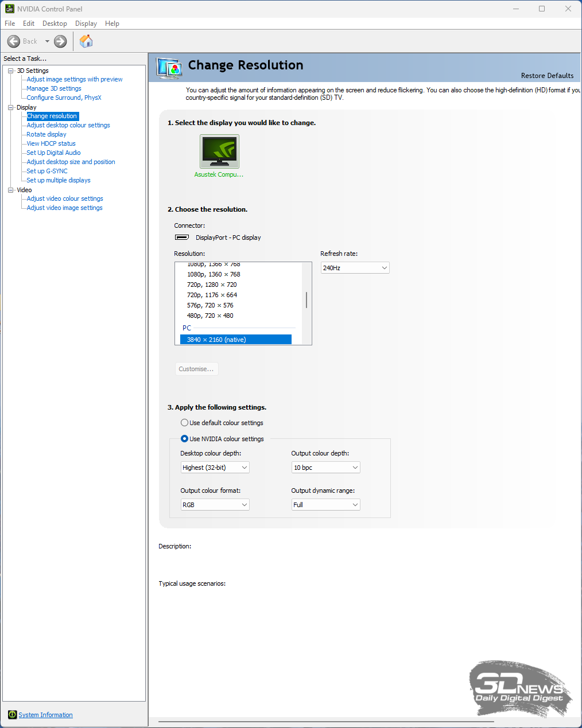582x728 pixels.
Task: Open the Output colour format dropdown
Action: 215,505
